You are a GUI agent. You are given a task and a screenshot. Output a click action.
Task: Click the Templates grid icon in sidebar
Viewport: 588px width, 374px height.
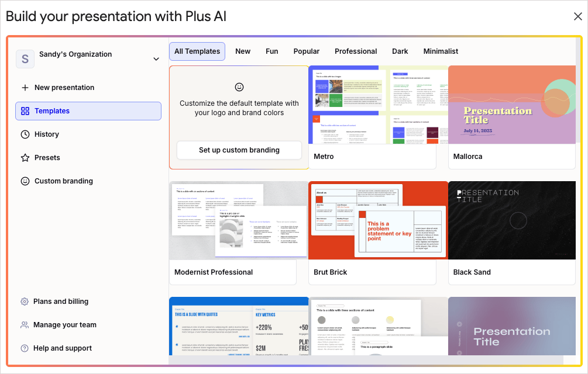(25, 111)
